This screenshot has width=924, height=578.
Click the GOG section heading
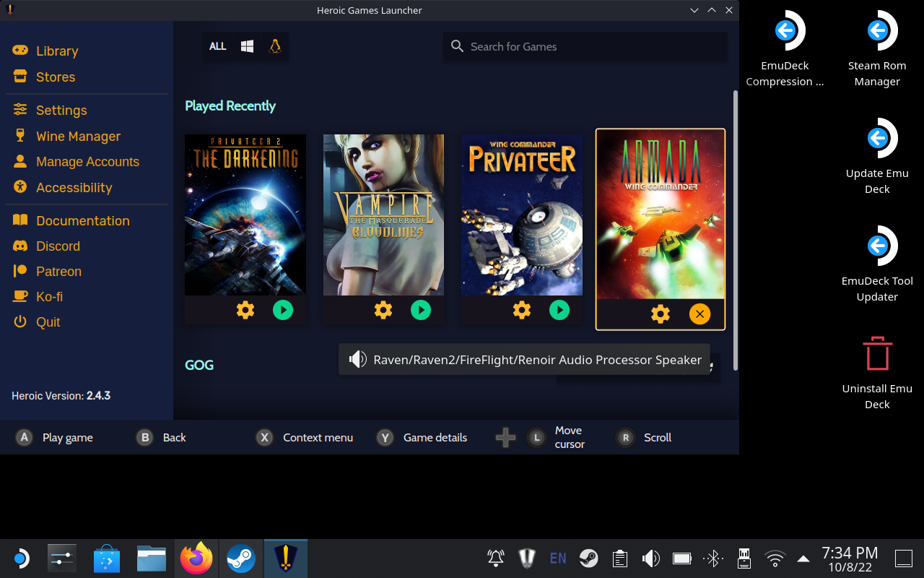pyautogui.click(x=199, y=365)
